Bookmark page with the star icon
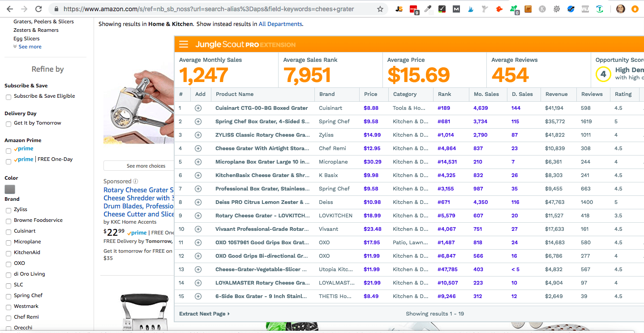 (380, 9)
